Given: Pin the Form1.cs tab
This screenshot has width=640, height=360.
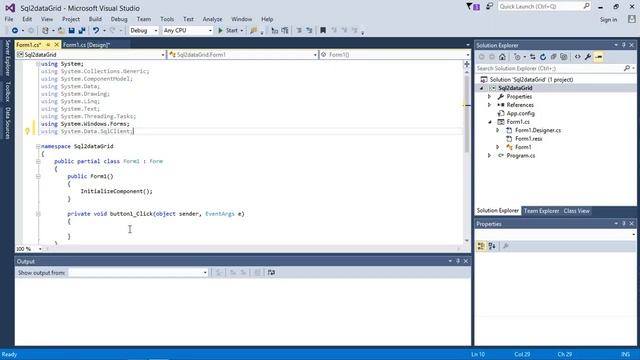Looking at the screenshot, I should tap(48, 44).
